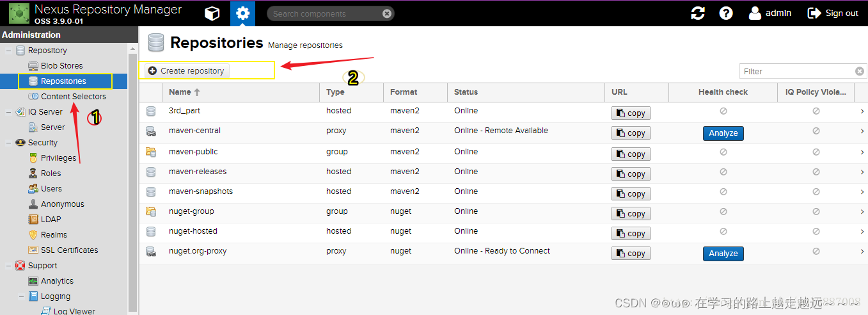Focus the Search components input

tap(325, 13)
